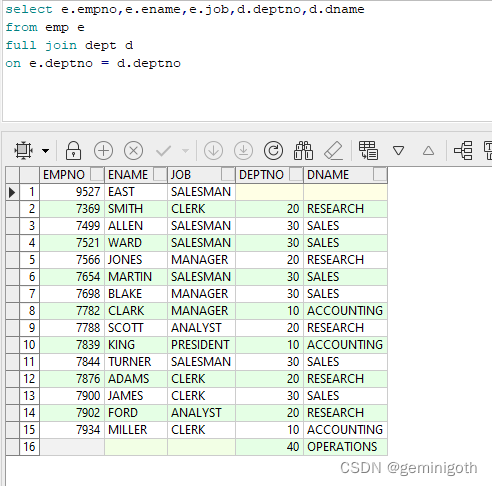The image size is (492, 486).
Task: Click the single record view grid icon
Action: click(368, 150)
